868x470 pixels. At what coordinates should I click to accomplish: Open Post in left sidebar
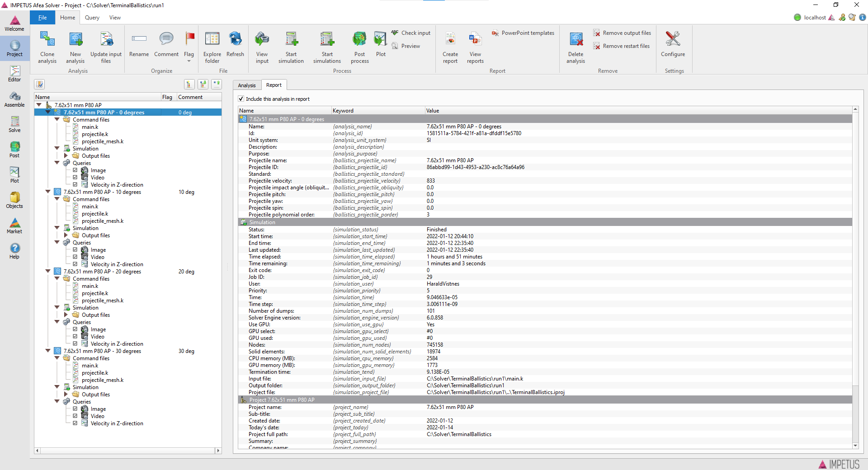tap(14, 150)
